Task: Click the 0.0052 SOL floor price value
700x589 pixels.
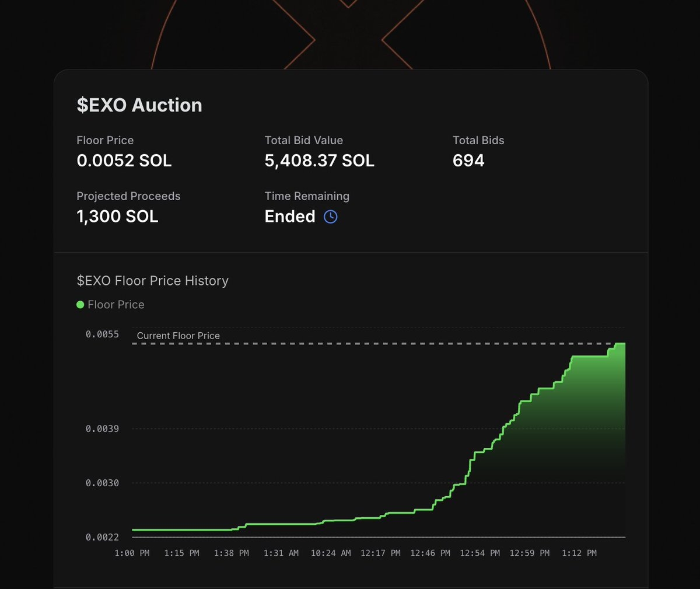Action: pos(124,161)
